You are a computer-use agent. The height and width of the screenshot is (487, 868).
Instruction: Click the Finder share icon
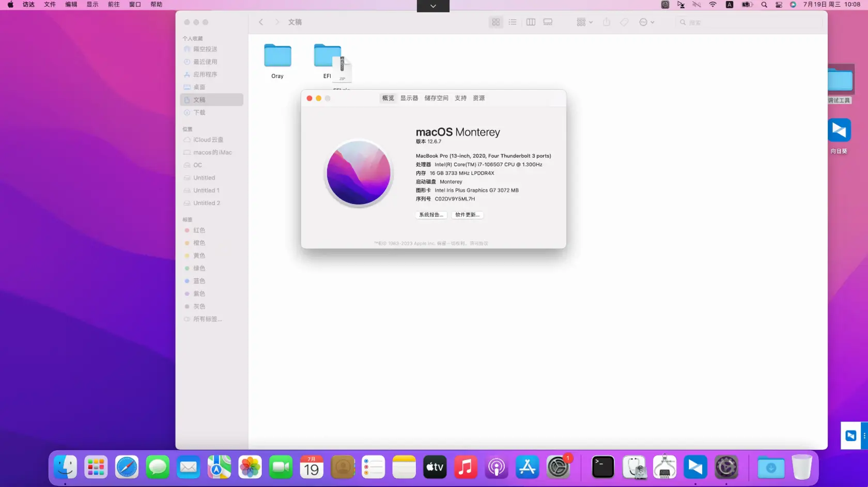[607, 22]
